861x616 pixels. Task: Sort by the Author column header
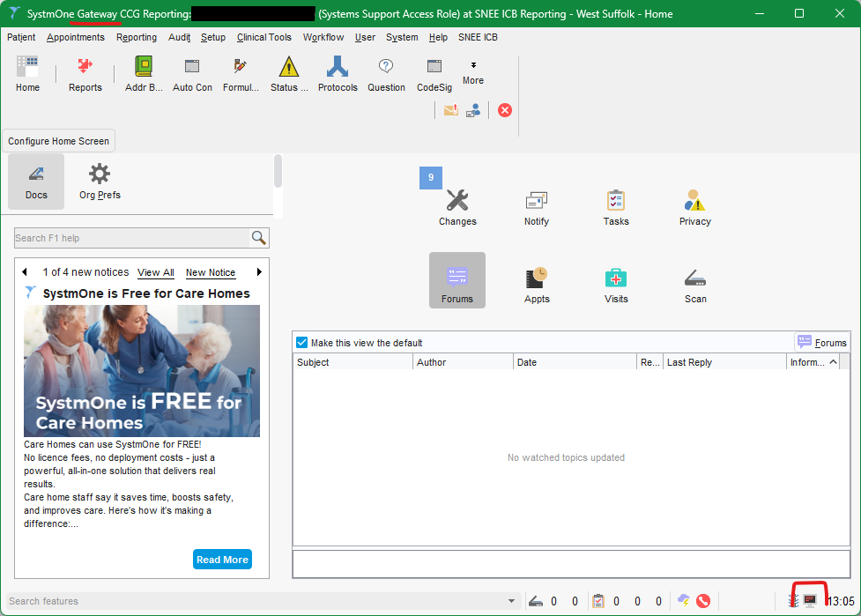[x=463, y=362]
